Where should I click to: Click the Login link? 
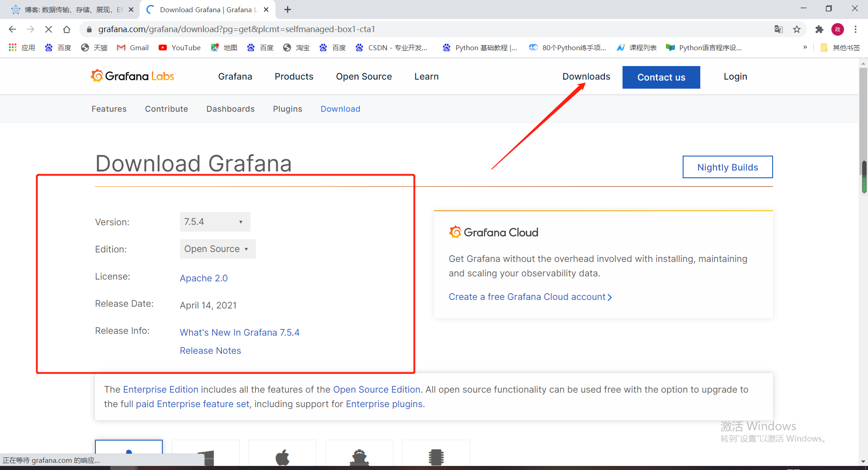736,76
